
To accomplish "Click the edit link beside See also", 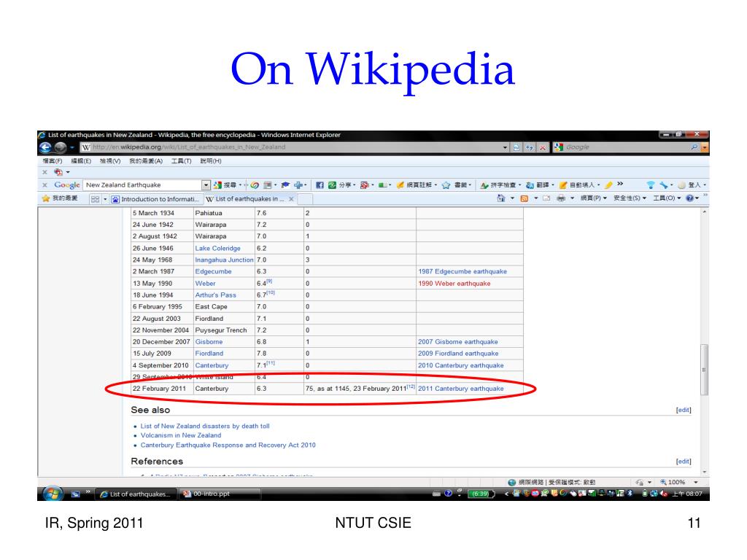I will pos(683,410).
